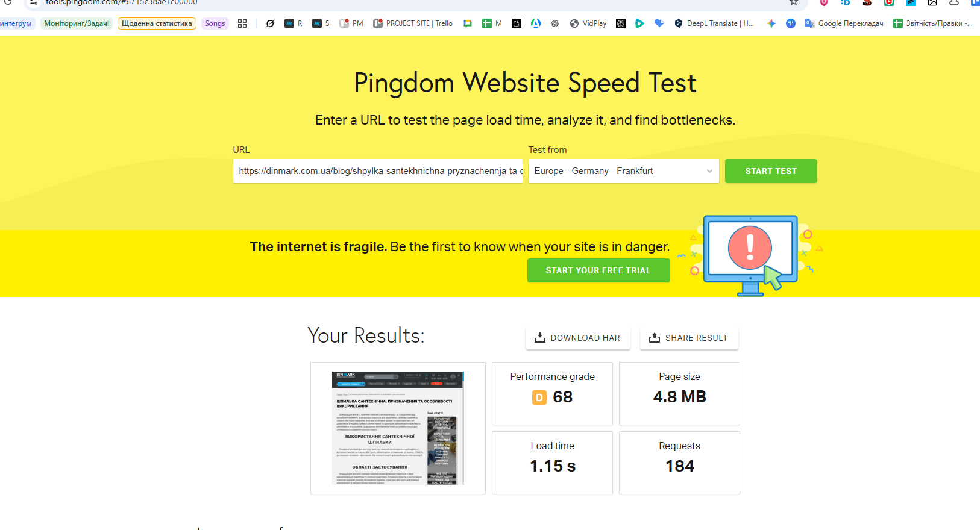Click the share icon beside SHARE RESULT
The height and width of the screenshot is (530, 980).
click(x=655, y=338)
